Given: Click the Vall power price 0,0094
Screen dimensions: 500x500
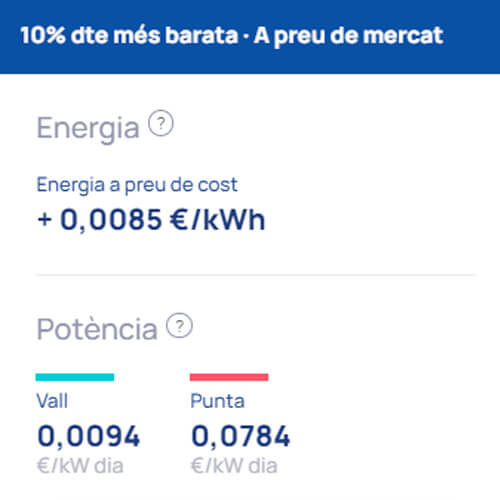Looking at the screenshot, I should coord(88,436).
